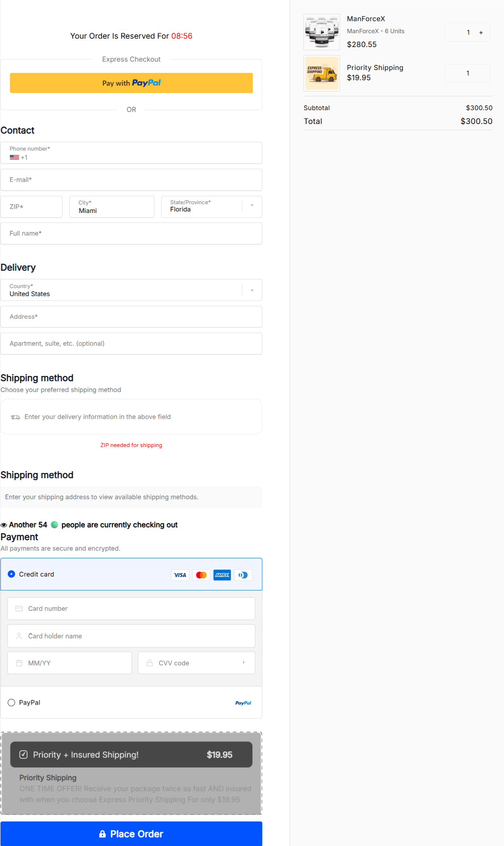Click the PayPal logo in payment options

(243, 703)
